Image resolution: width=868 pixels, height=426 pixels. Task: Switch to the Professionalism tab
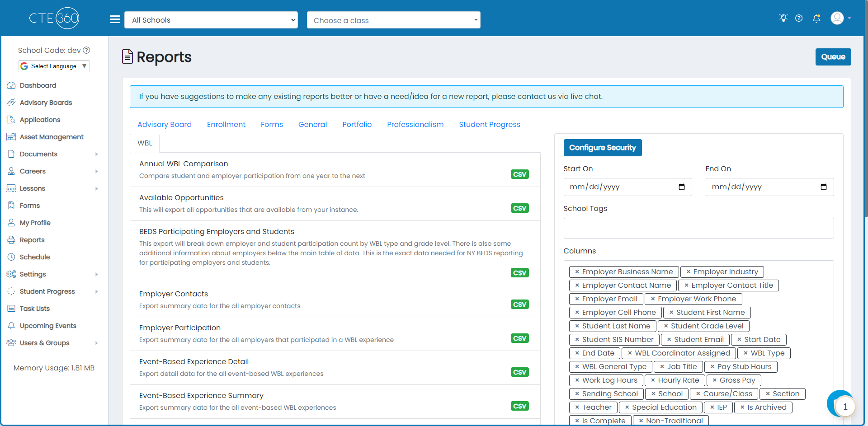[x=415, y=124]
